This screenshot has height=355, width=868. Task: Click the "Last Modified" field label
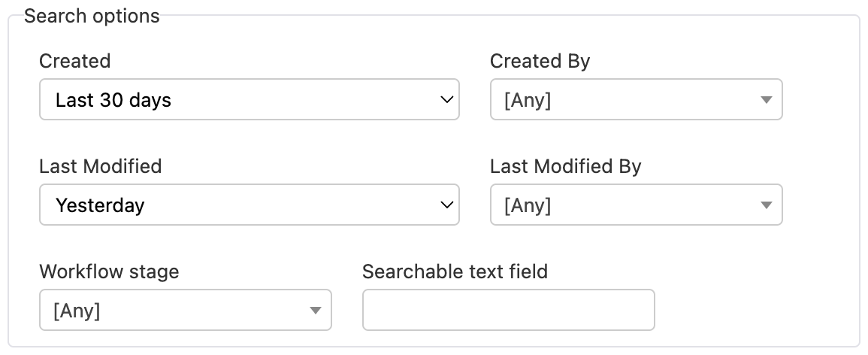click(100, 166)
